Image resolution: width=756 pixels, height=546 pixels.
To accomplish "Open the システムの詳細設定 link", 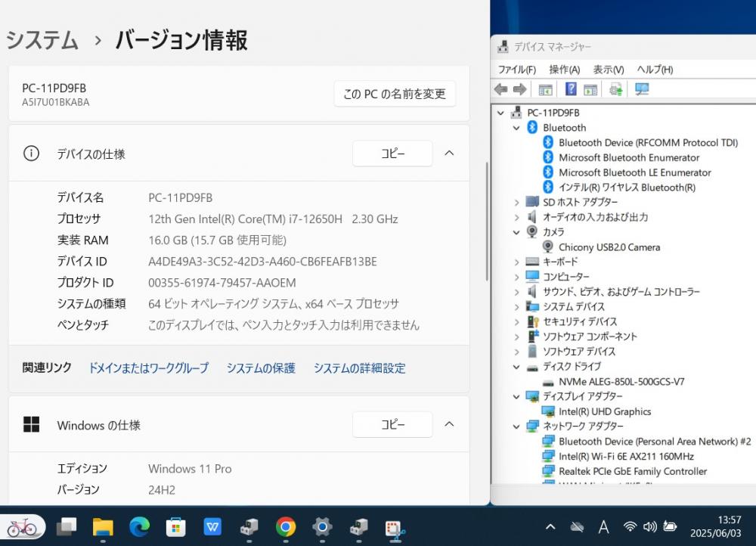I will coord(360,368).
